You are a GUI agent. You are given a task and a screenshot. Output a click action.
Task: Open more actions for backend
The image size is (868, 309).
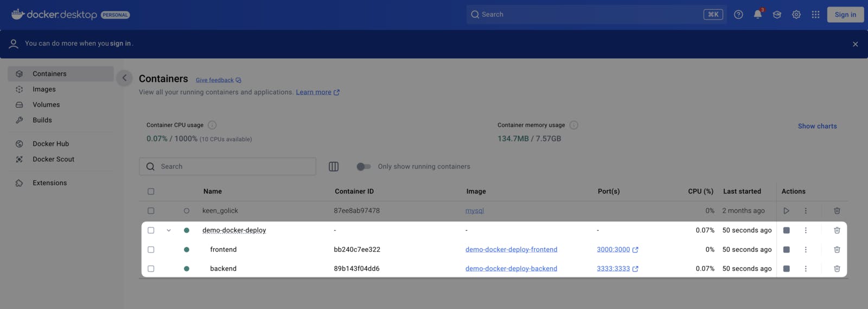point(806,269)
